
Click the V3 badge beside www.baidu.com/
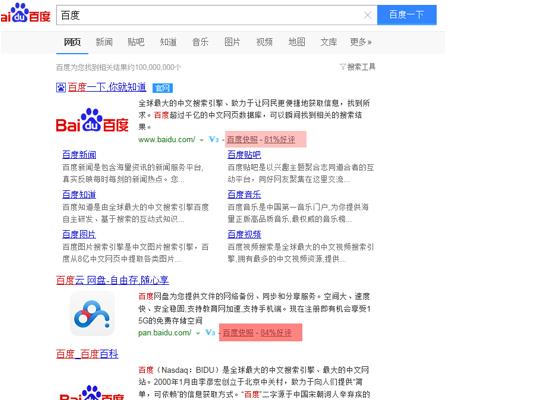pos(214,139)
